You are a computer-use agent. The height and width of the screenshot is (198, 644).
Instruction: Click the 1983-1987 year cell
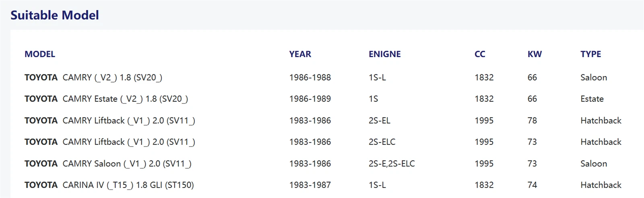310,185
